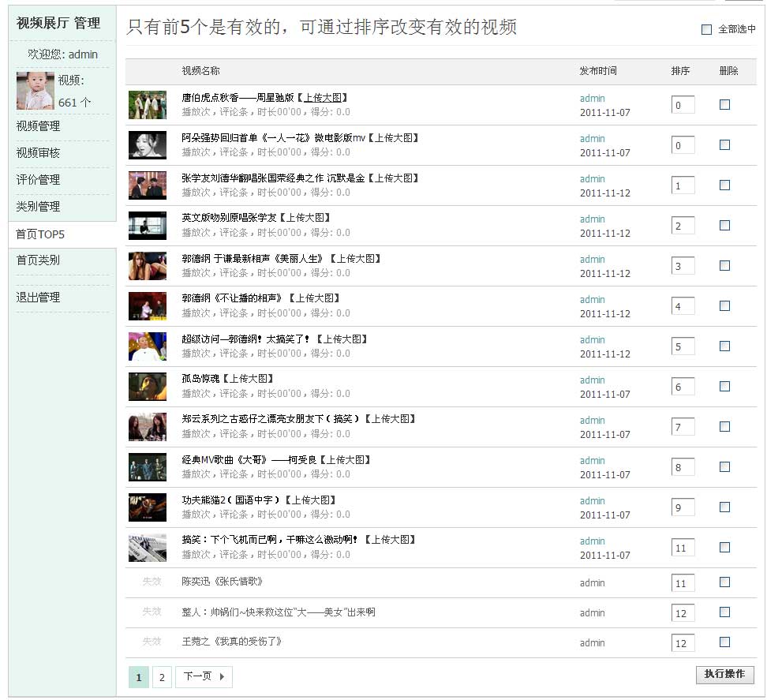Open the 郭德纲《不让播的相声》 thumbnail
767x700 pixels.
coord(148,305)
